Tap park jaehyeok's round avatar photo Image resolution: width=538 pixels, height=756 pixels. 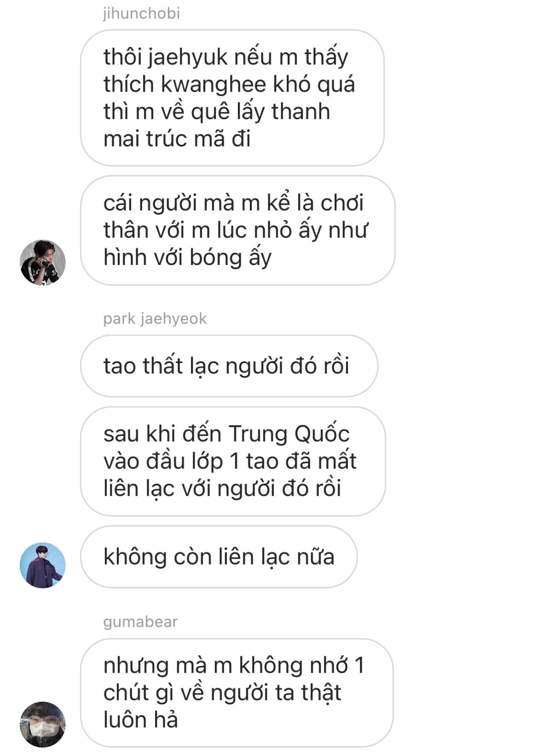coord(43,565)
